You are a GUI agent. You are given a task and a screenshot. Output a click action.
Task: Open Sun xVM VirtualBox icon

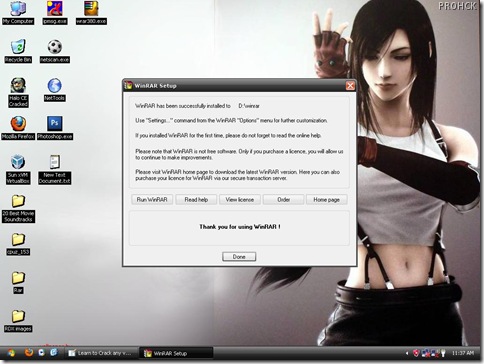[x=18, y=169]
